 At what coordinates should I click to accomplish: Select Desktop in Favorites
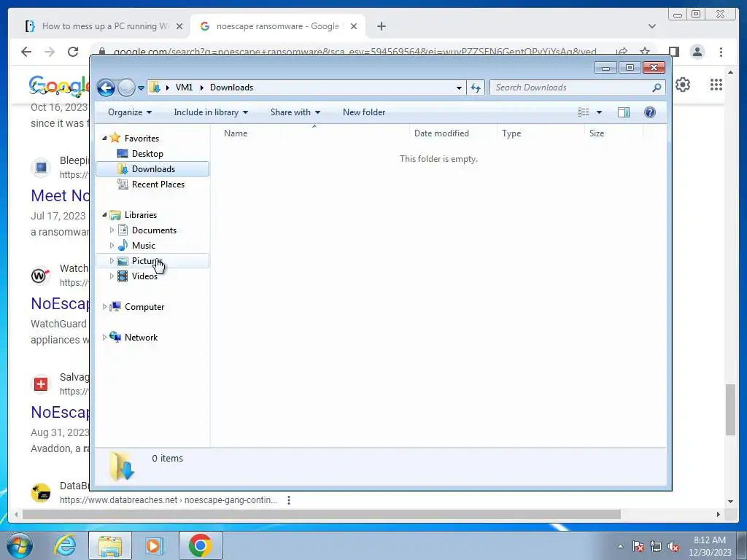point(147,154)
